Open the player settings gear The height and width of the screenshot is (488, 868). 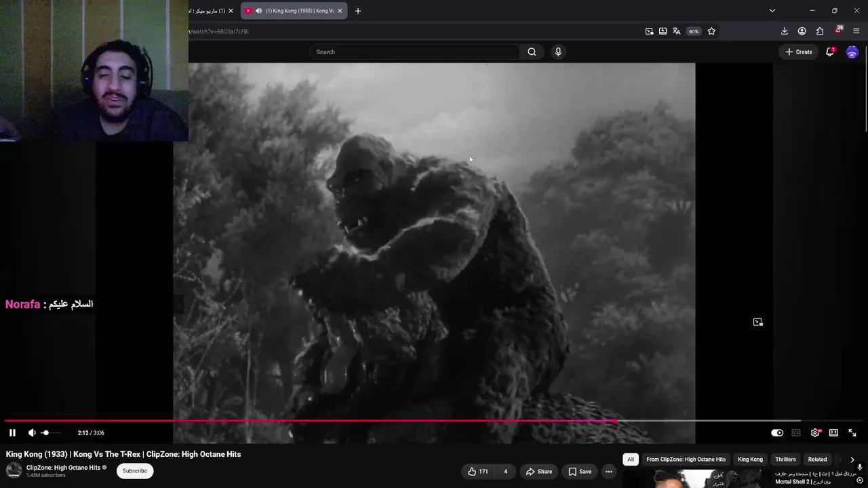[815, 432]
